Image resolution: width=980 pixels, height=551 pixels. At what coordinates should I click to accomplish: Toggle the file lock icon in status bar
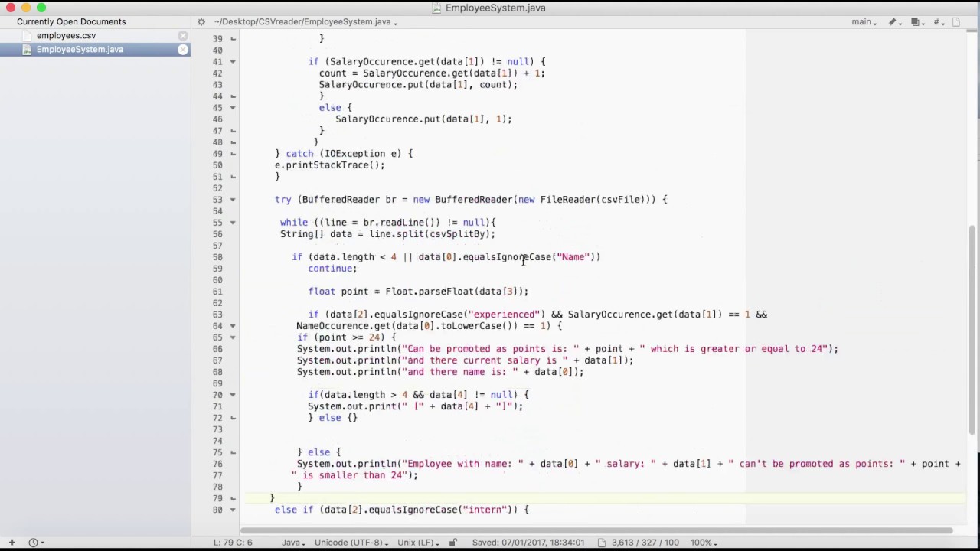pos(453,543)
